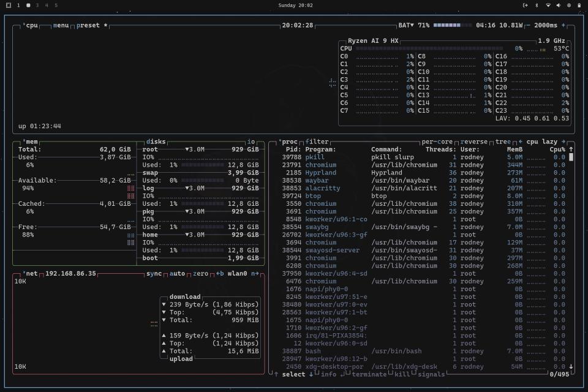The width and height of the screenshot is (588, 392).
Task: Open the Bluetooth icon in the top bar
Action: [x=537, y=6]
